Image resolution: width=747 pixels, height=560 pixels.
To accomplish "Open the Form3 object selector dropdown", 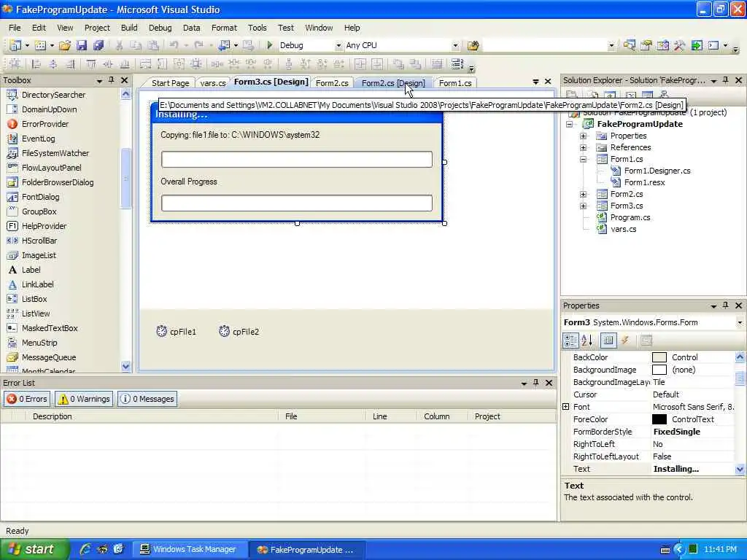I will click(x=740, y=322).
